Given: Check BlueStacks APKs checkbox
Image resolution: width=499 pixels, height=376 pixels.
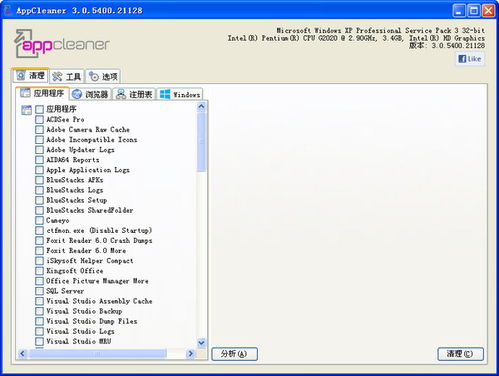Looking at the screenshot, I should click(x=39, y=180).
